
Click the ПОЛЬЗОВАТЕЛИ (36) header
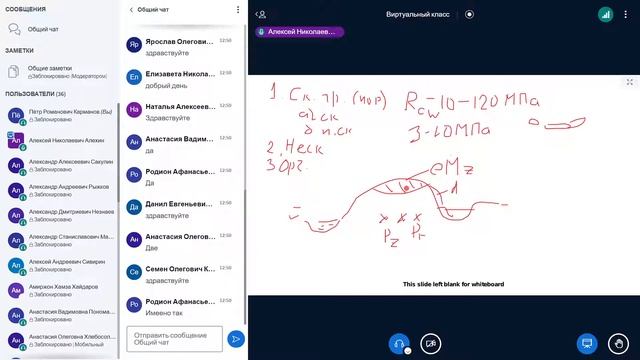pyautogui.click(x=36, y=94)
